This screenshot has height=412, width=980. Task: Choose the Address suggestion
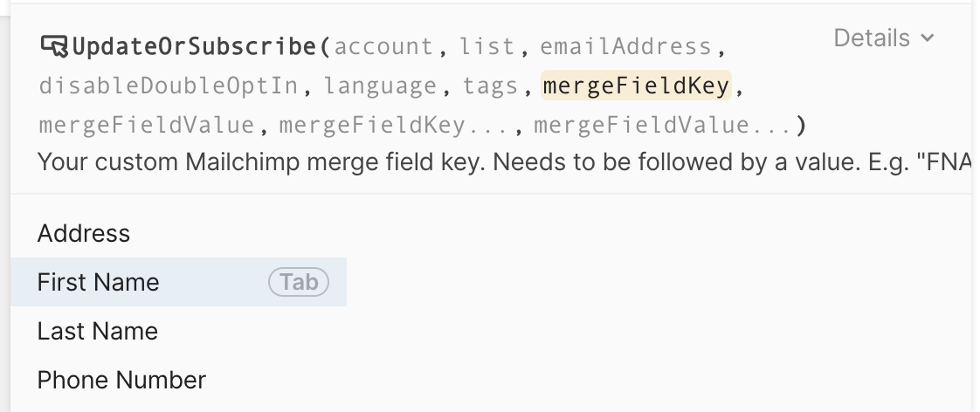pyautogui.click(x=84, y=233)
